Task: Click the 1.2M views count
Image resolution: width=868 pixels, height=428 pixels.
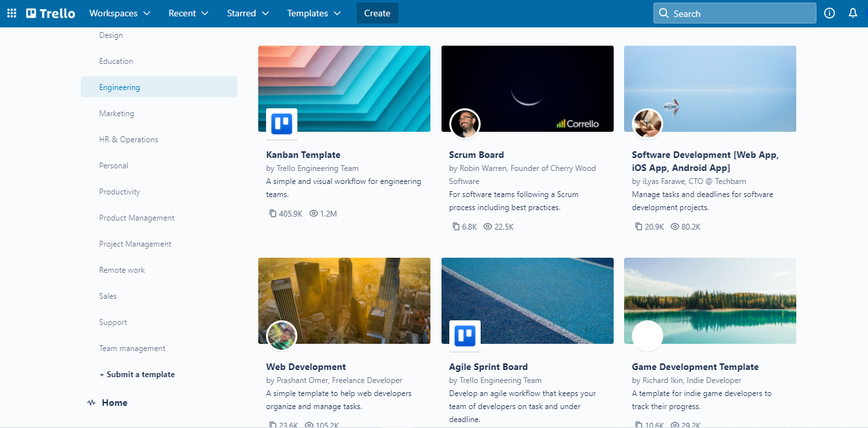Action: click(329, 214)
